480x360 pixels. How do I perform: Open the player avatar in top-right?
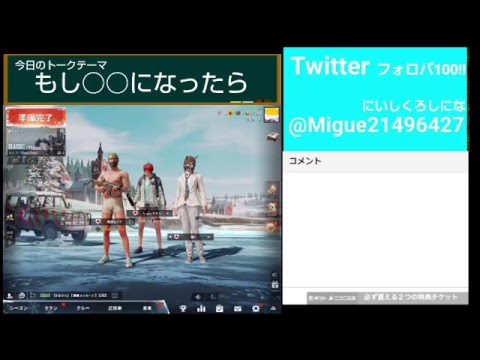[272, 115]
